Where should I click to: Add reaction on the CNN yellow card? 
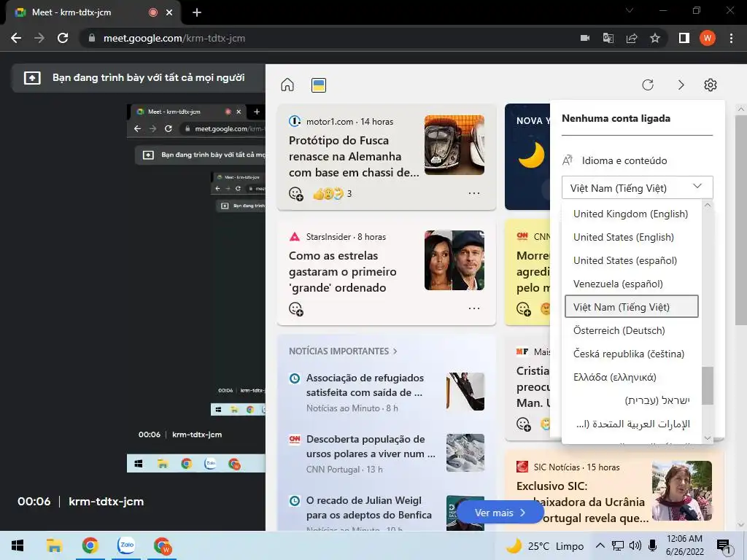click(x=524, y=309)
